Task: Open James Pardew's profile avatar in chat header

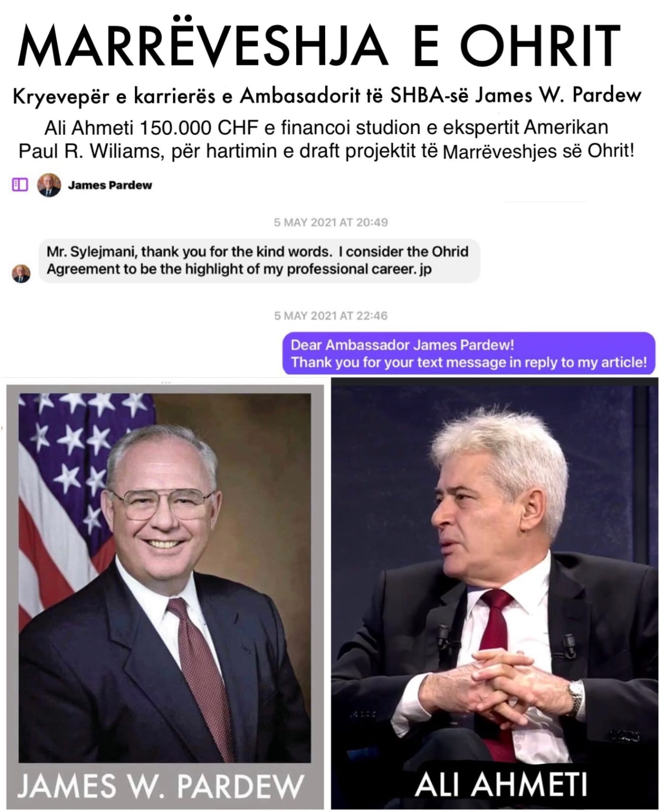Action: coord(49,185)
